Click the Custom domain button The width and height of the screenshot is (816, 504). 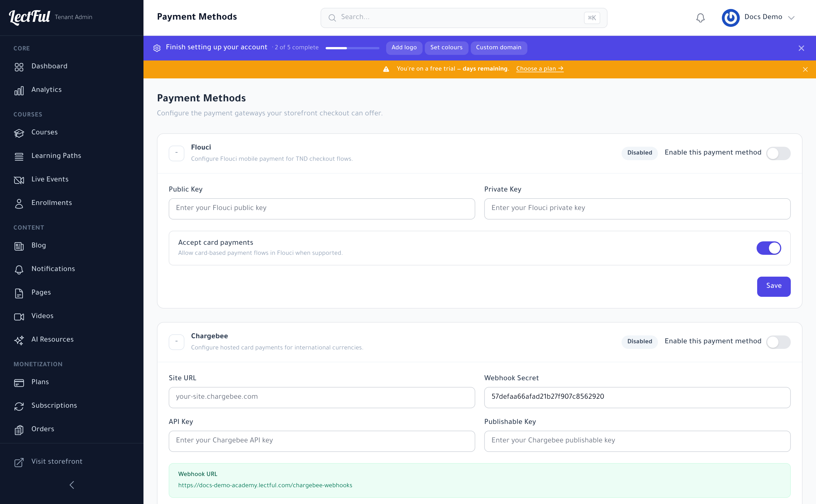pos(499,48)
